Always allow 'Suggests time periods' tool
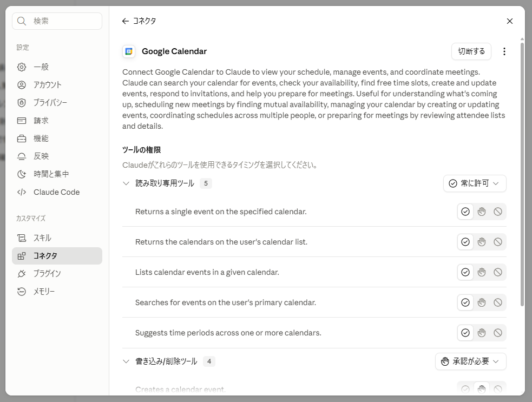This screenshot has width=532, height=402. [x=465, y=333]
